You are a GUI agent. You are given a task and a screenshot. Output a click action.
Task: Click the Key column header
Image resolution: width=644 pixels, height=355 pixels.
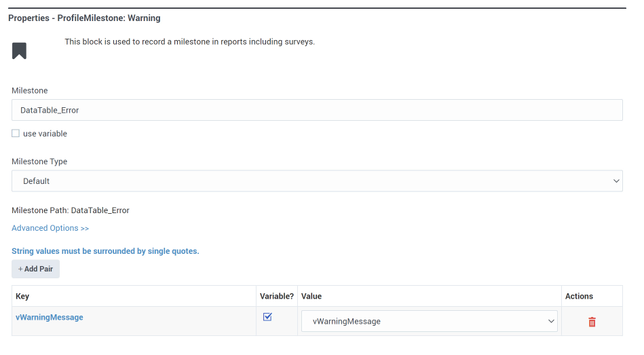point(22,296)
